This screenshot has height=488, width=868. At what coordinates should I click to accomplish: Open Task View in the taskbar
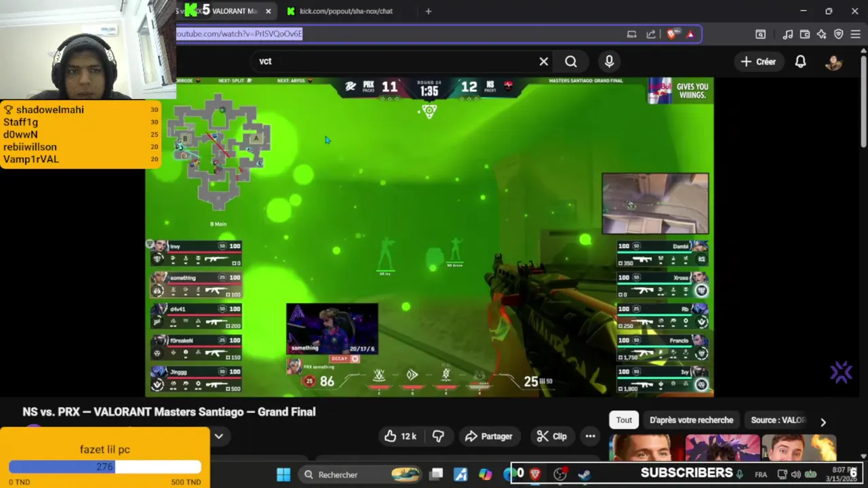tap(437, 474)
